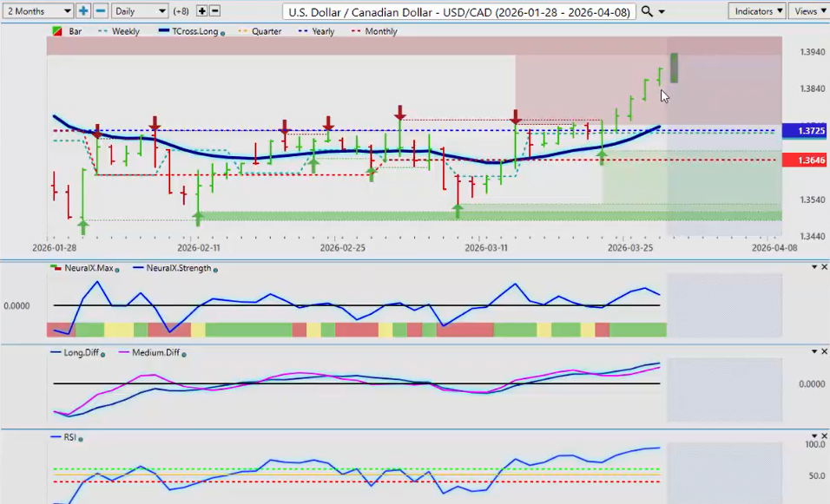Open the 2 Months range dropdown
The width and height of the screenshot is (830, 504).
(37, 11)
